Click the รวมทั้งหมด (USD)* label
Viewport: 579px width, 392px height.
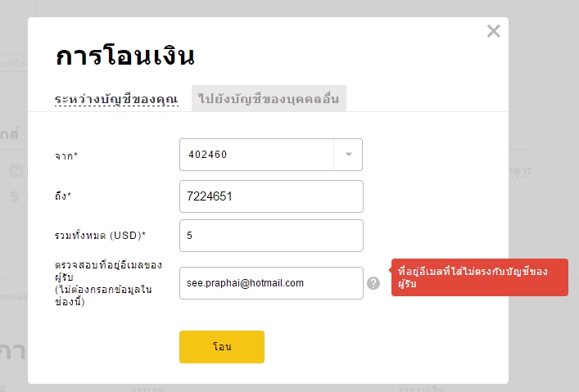point(100,236)
